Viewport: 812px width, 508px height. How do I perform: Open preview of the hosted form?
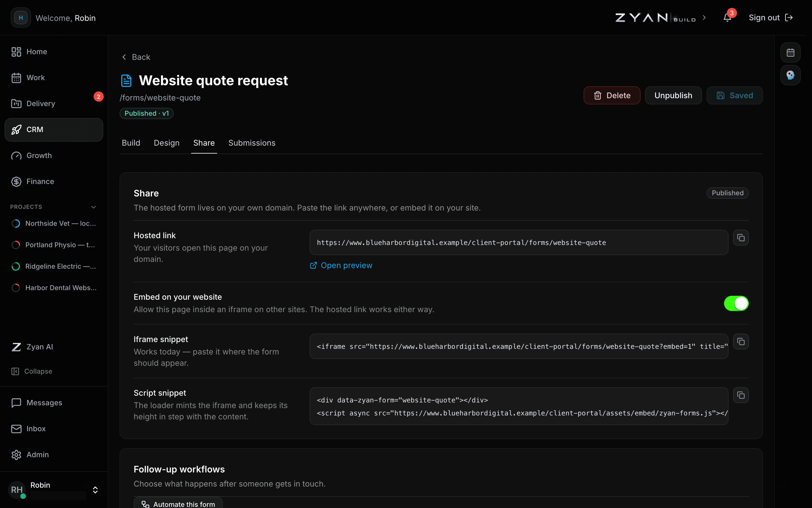tap(341, 265)
